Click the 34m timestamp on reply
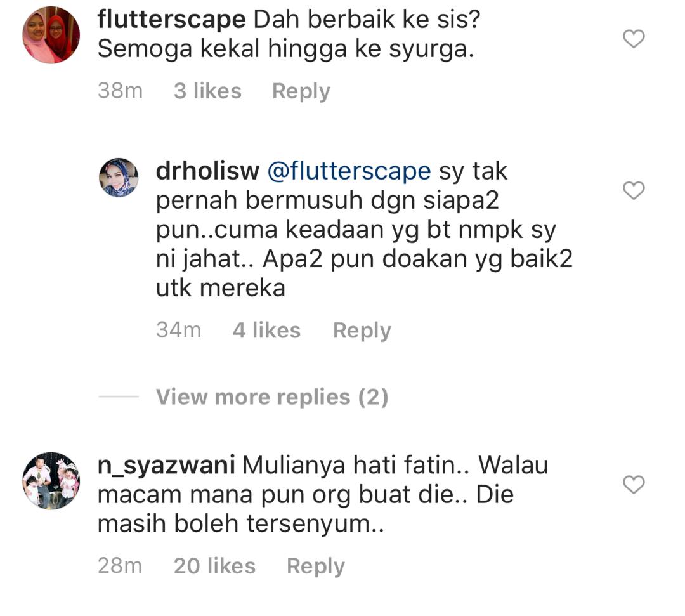Viewport: 685px width, 616px height. pyautogui.click(x=179, y=331)
